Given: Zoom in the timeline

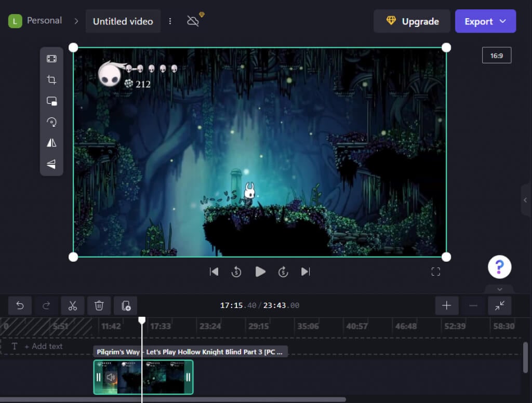Looking at the screenshot, I should tap(447, 306).
